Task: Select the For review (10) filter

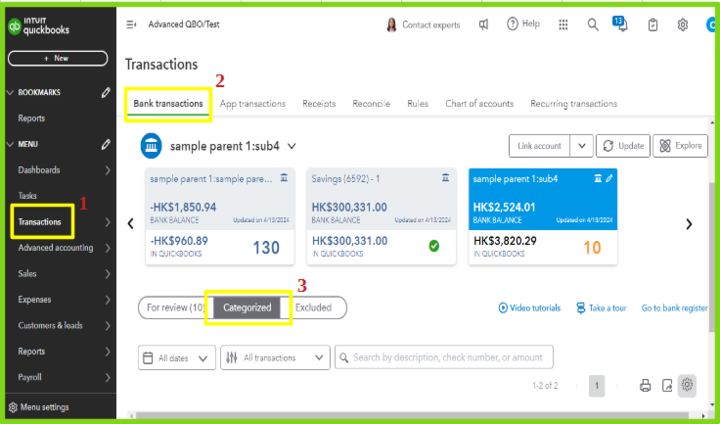Action: click(x=175, y=307)
